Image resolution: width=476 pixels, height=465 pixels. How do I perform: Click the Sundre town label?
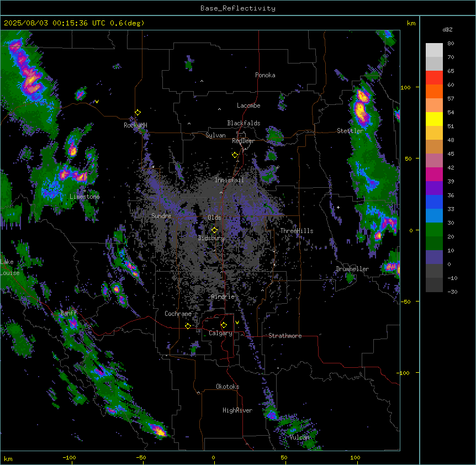(161, 216)
